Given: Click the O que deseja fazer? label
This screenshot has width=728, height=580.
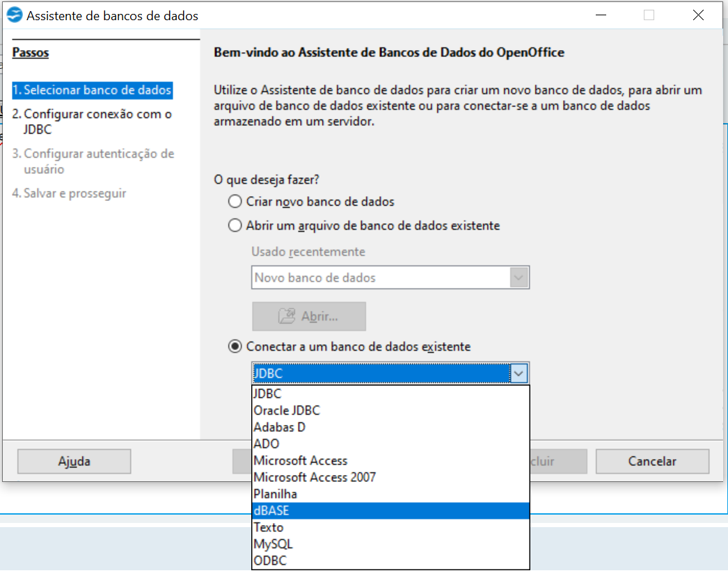Looking at the screenshot, I should click(x=267, y=179).
